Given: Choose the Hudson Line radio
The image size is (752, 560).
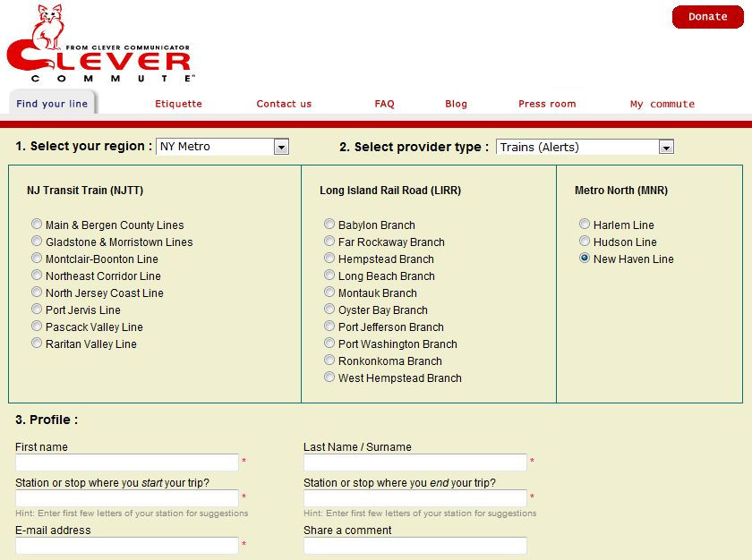Looking at the screenshot, I should 584,241.
